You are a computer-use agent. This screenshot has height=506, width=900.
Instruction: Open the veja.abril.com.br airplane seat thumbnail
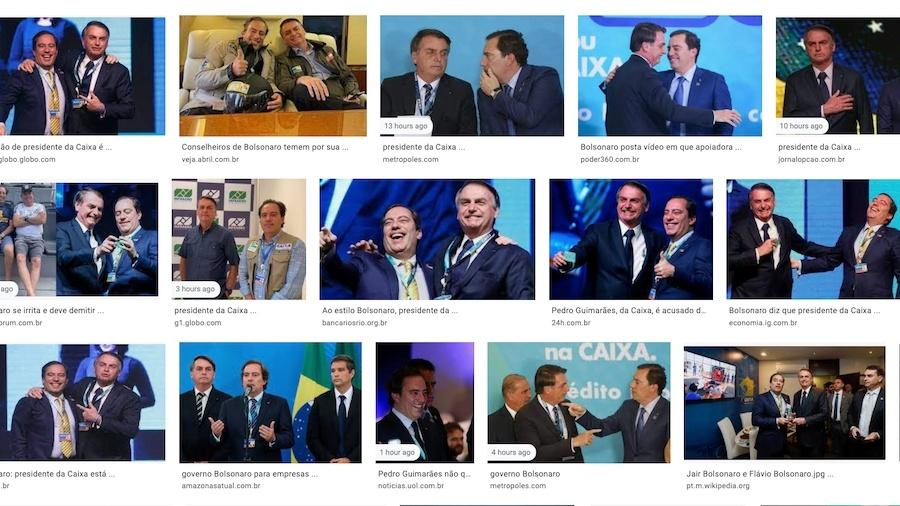pos(273,76)
